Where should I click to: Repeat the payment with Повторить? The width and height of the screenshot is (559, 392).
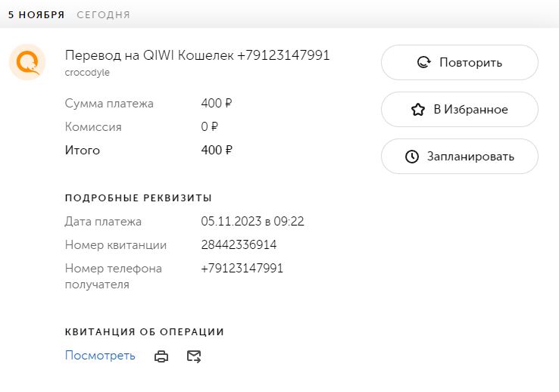pyautogui.click(x=460, y=62)
